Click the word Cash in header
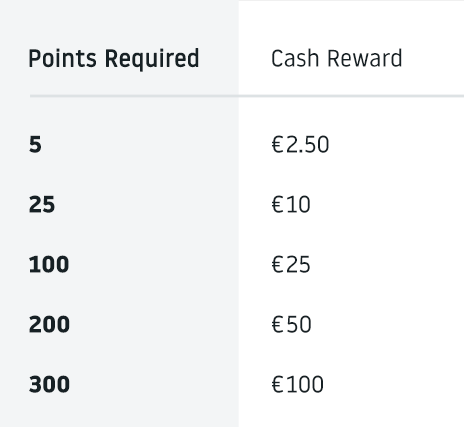 pyautogui.click(x=295, y=58)
